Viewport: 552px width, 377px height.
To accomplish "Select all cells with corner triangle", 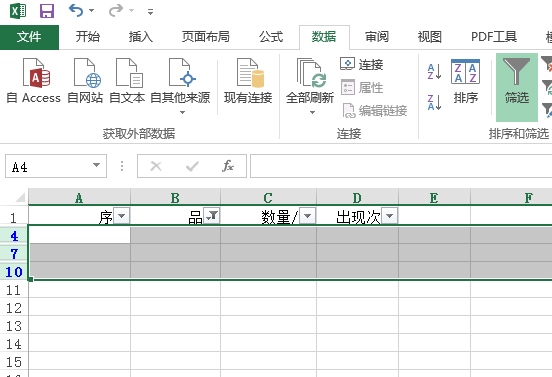I will pyautogui.click(x=20, y=197).
